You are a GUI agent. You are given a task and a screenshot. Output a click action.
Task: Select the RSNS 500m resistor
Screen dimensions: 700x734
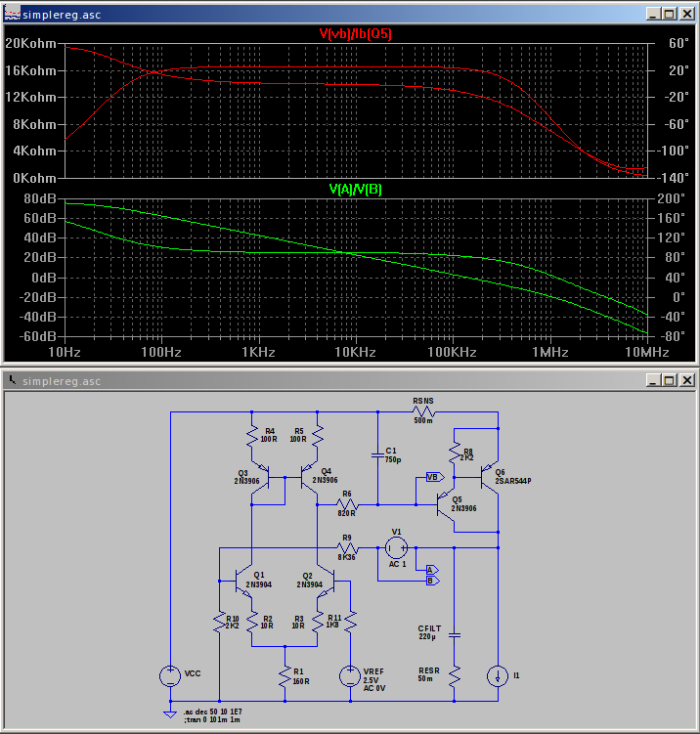pyautogui.click(x=423, y=411)
